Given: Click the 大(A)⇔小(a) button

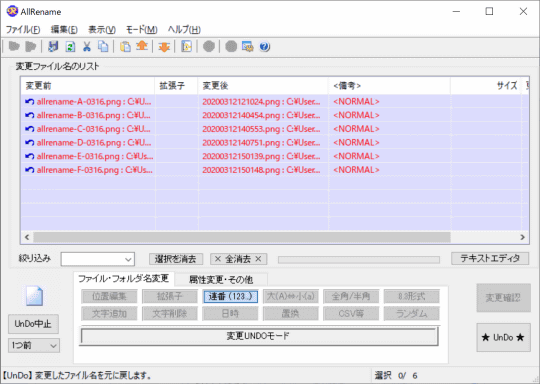Looking at the screenshot, I should pos(291,296).
